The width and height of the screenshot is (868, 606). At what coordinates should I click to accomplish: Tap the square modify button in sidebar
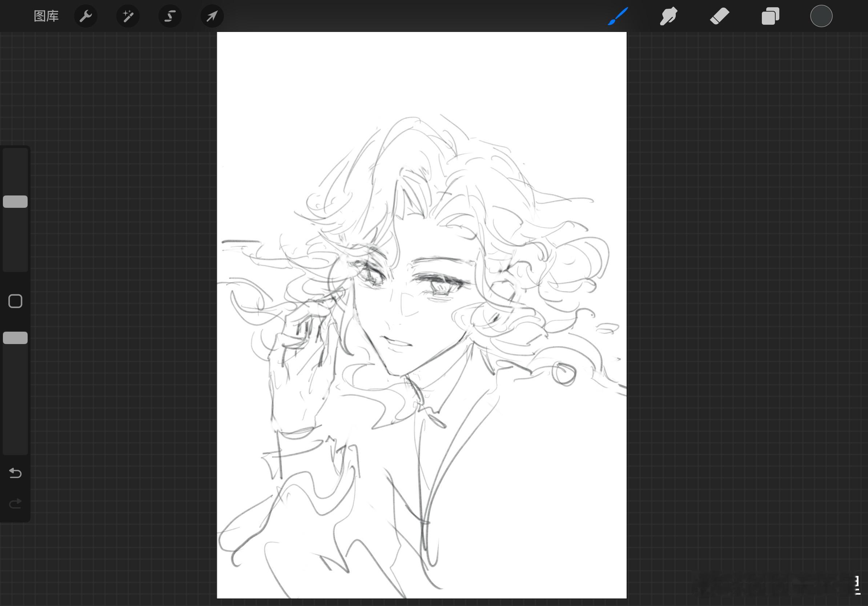(15, 301)
